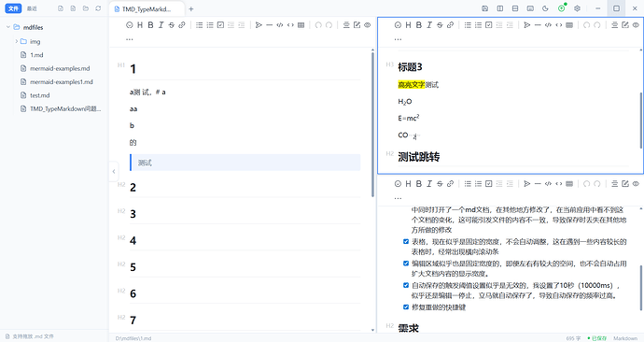Split editor vertically using title bar icon
This screenshot has width=644, height=342.
pos(500,8)
